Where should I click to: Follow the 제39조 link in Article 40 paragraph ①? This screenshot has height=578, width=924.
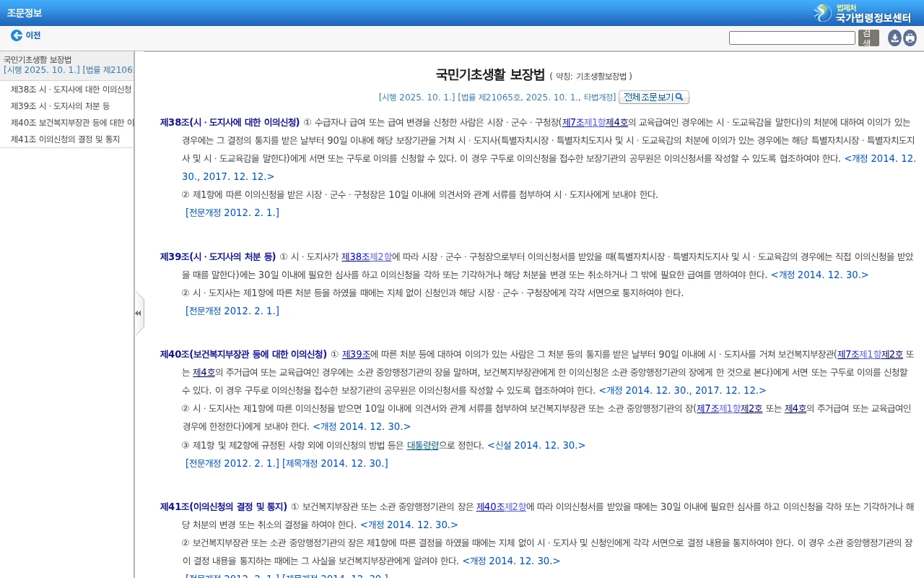(356, 354)
